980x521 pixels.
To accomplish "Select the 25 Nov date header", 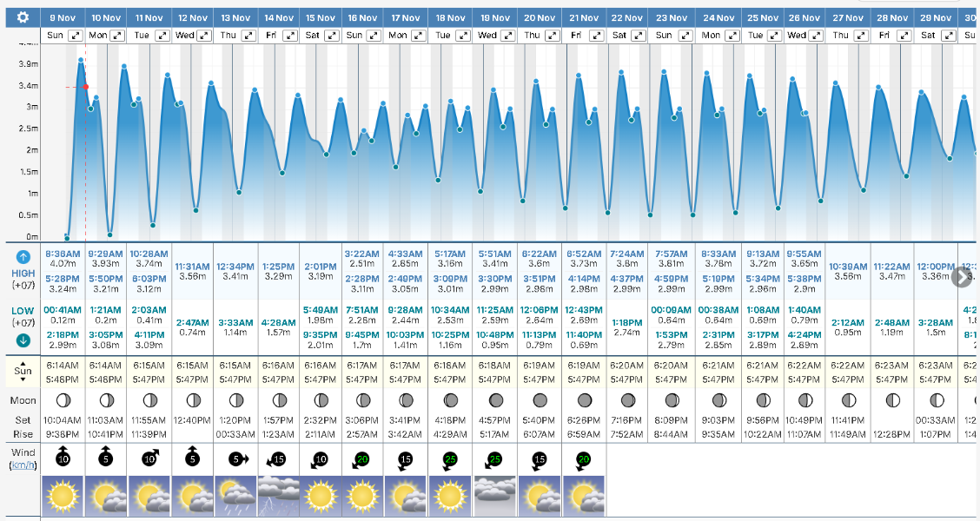I will pos(763,17).
